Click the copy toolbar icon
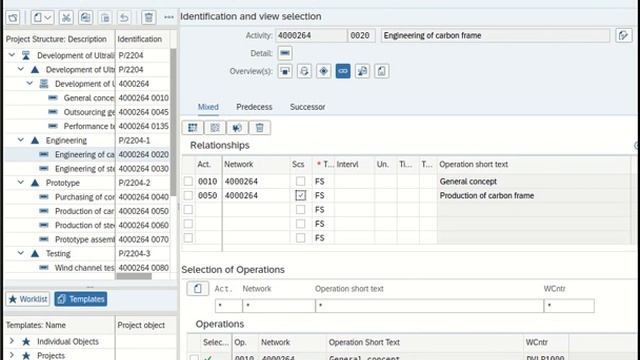The width and height of the screenshot is (640, 360). click(x=85, y=18)
